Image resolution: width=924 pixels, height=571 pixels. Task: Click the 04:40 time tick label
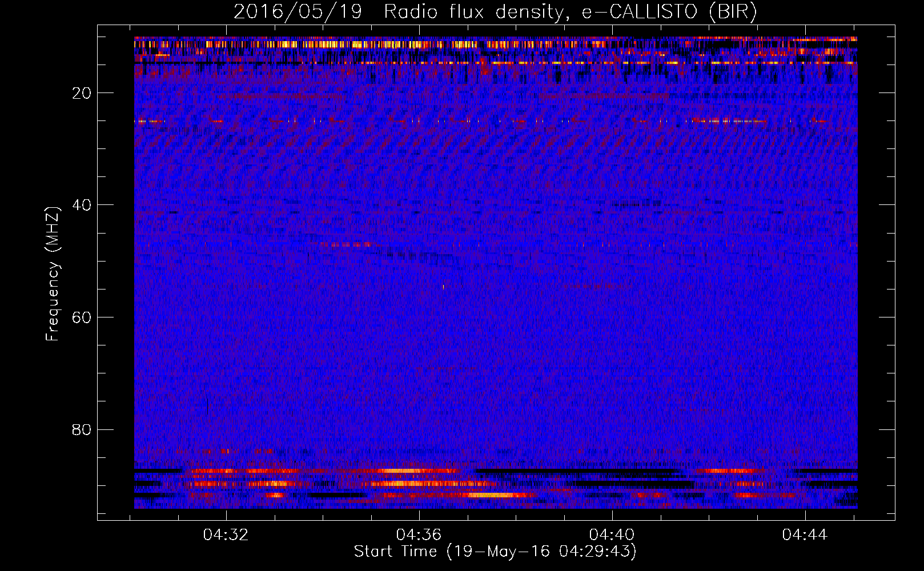[x=612, y=535]
